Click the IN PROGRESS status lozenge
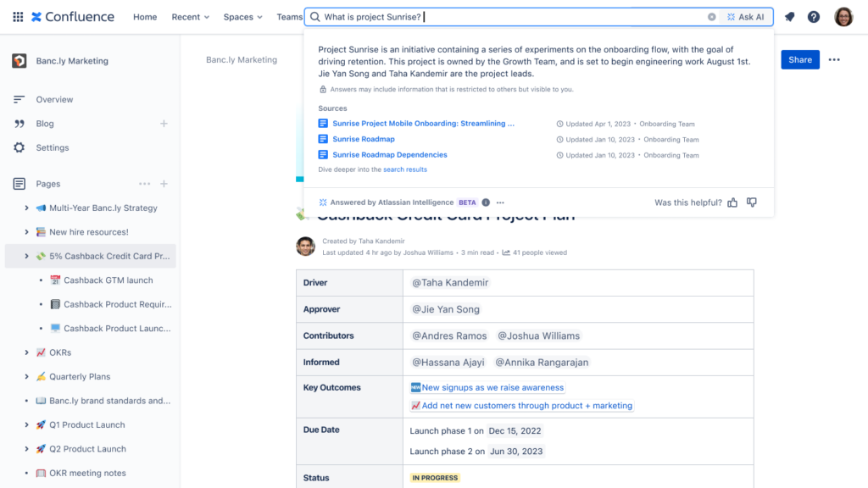 click(x=435, y=477)
